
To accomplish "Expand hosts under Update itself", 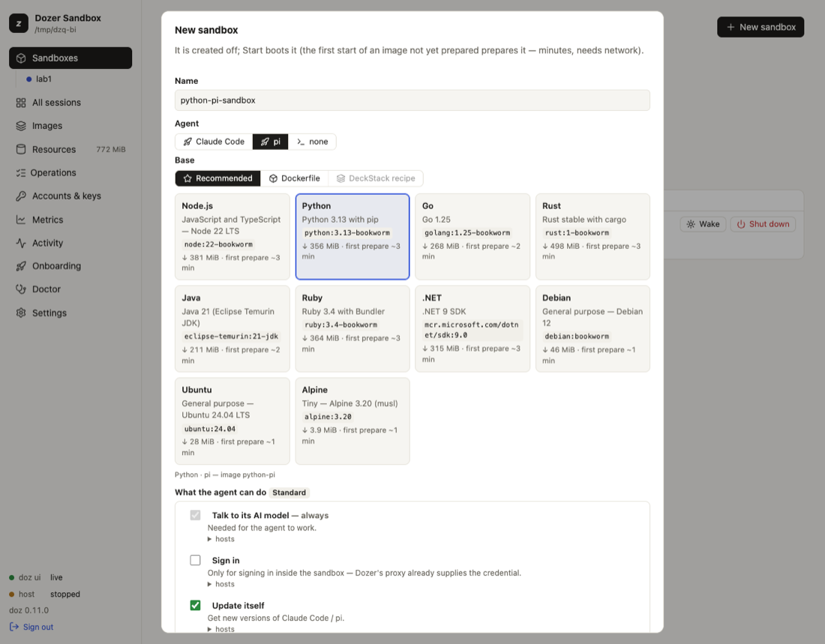I will pyautogui.click(x=221, y=629).
